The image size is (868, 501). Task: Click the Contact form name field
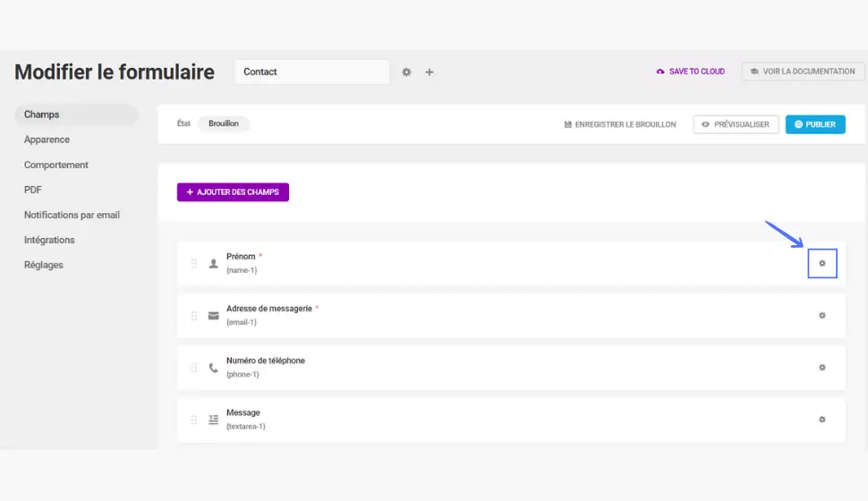(x=311, y=72)
